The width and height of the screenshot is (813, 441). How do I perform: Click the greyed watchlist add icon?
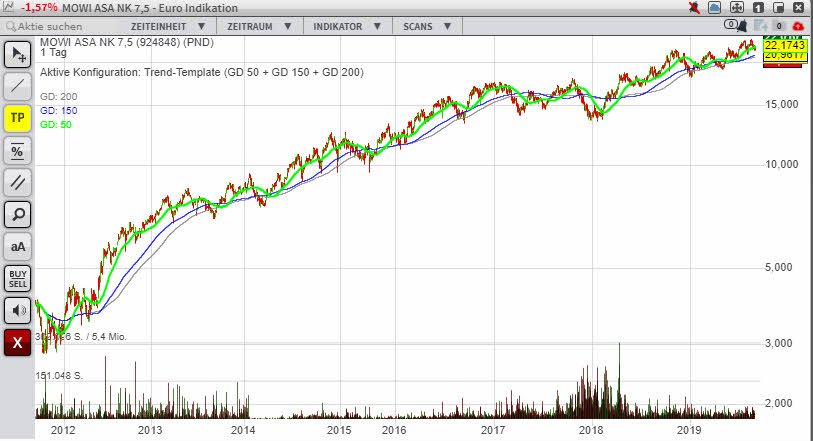pyautogui.click(x=761, y=26)
